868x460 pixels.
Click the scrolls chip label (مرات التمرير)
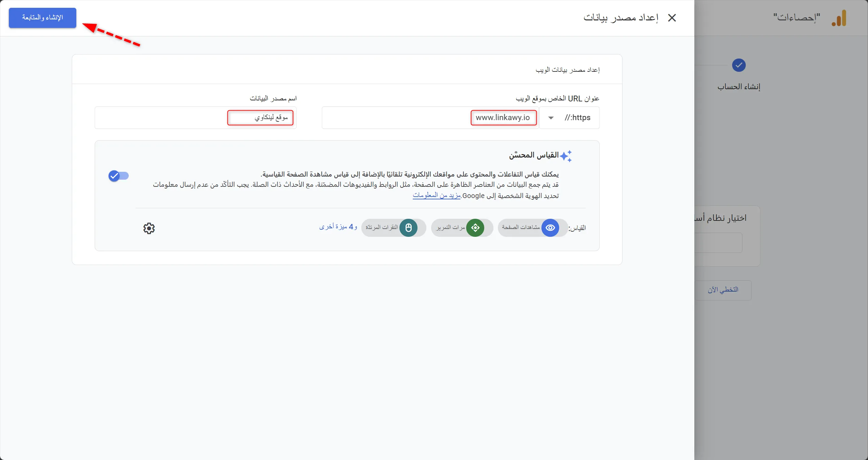coord(451,227)
